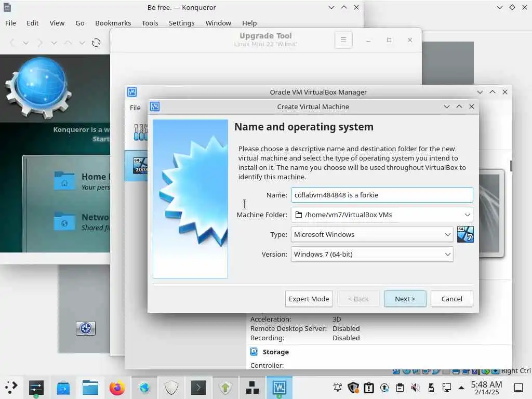This screenshot has height=399, width=532.
Task: Click the Konqueror document icon in title bar
Action: 7,7
